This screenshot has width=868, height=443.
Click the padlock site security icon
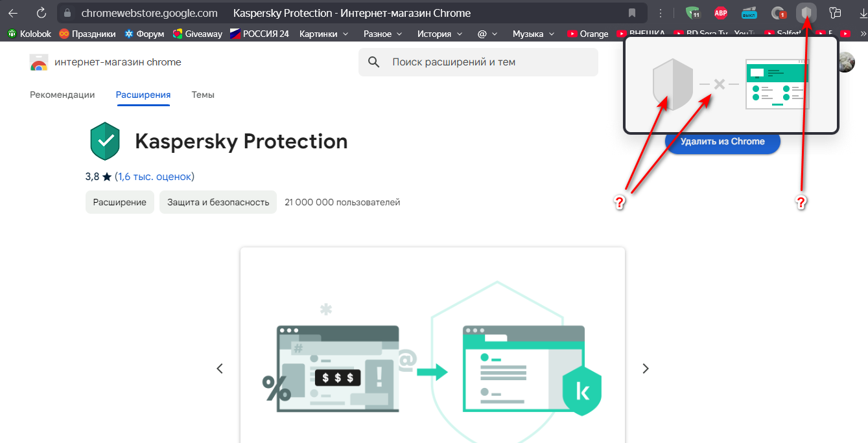[68, 13]
